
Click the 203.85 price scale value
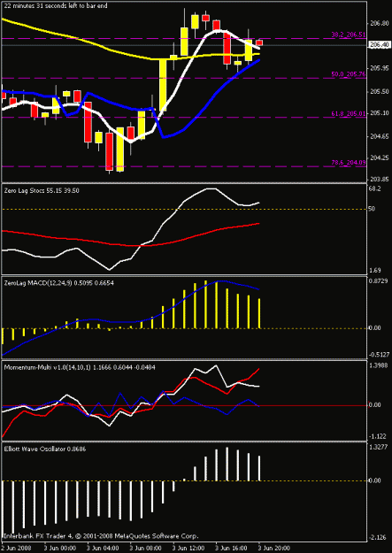(379, 179)
